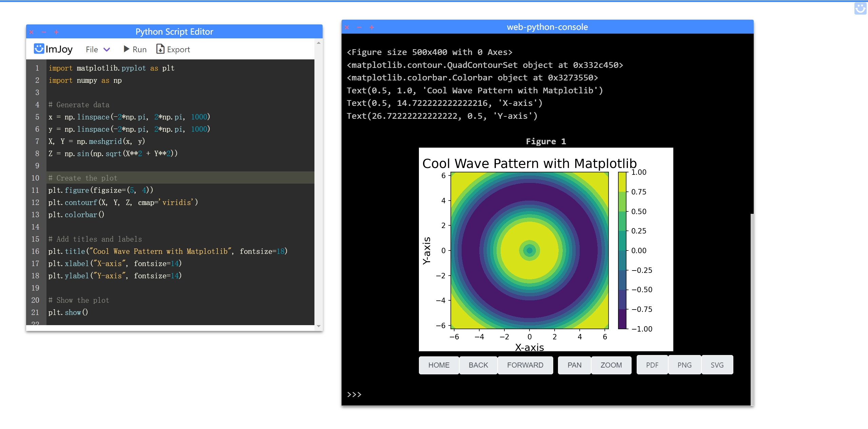The height and width of the screenshot is (429, 868).
Task: Open the File dropdown menu
Action: pyautogui.click(x=92, y=50)
